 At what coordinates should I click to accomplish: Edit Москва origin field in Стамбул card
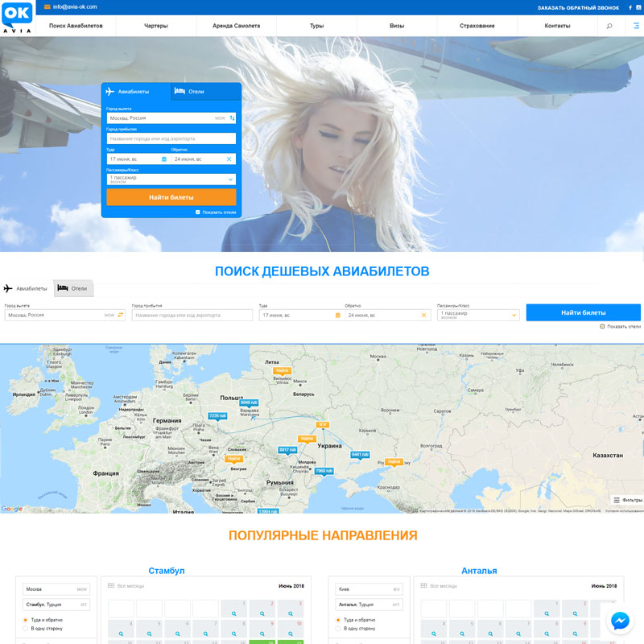[56, 589]
